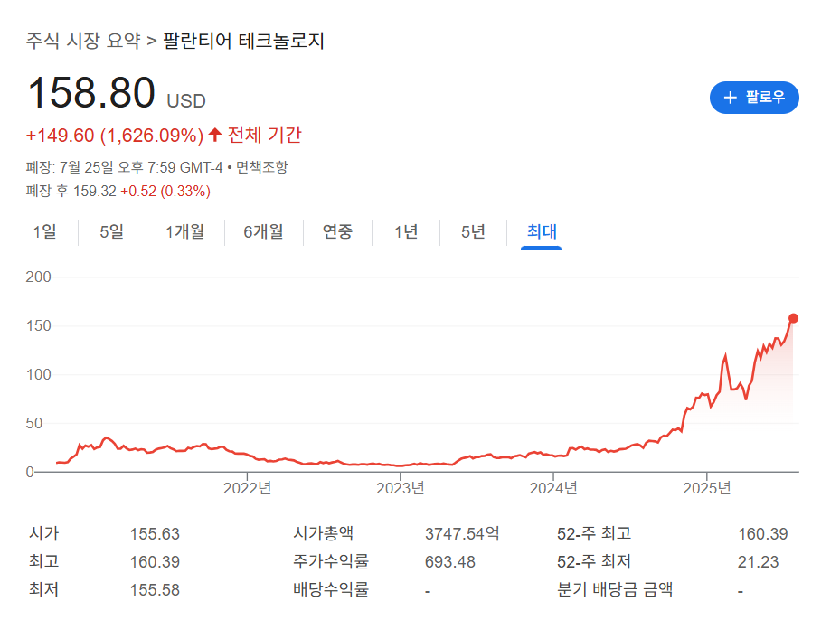This screenshot has width=840, height=620.
Task: Click the 최저 value 155.58
Action: pos(155,590)
